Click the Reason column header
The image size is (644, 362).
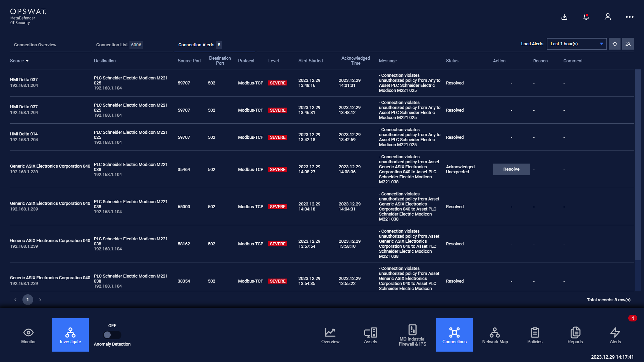[540, 61]
